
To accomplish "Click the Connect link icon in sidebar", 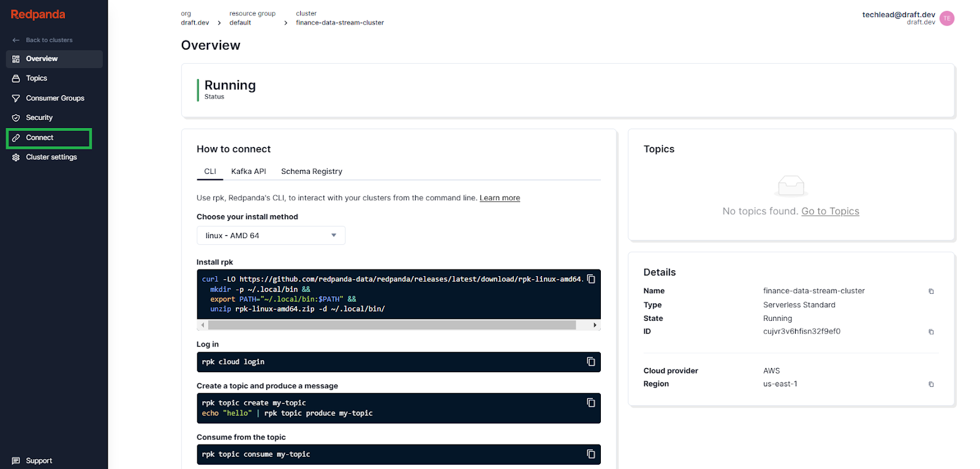I will (16, 138).
